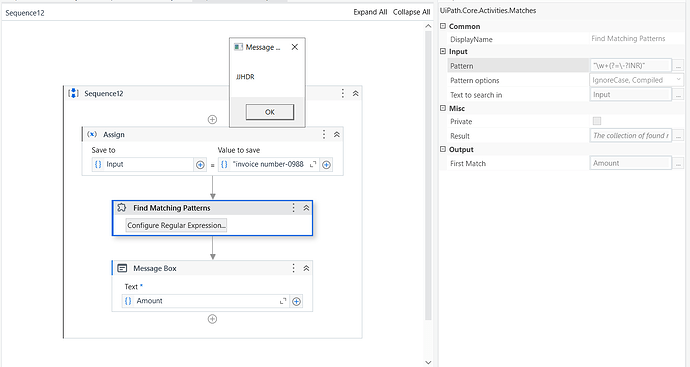Click the Sequence12 container icon
This screenshot has height=367, width=690.
coord(73,93)
